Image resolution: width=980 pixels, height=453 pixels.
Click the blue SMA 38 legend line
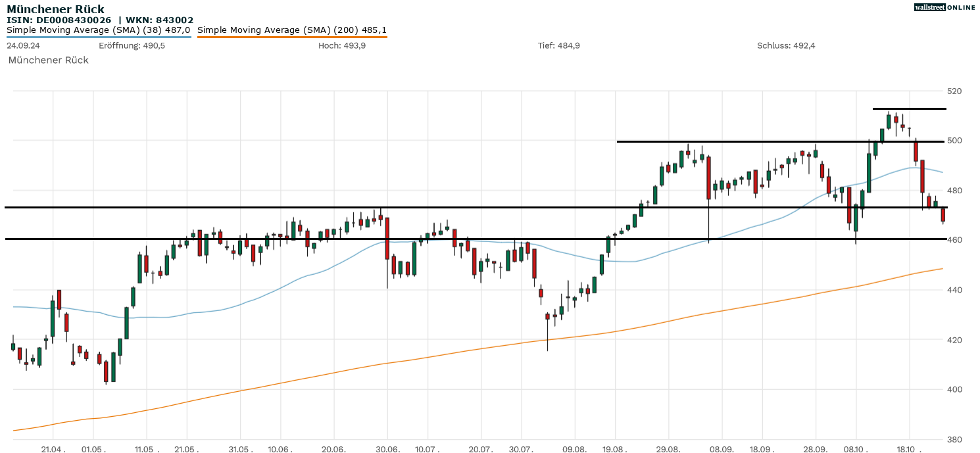[x=99, y=37]
